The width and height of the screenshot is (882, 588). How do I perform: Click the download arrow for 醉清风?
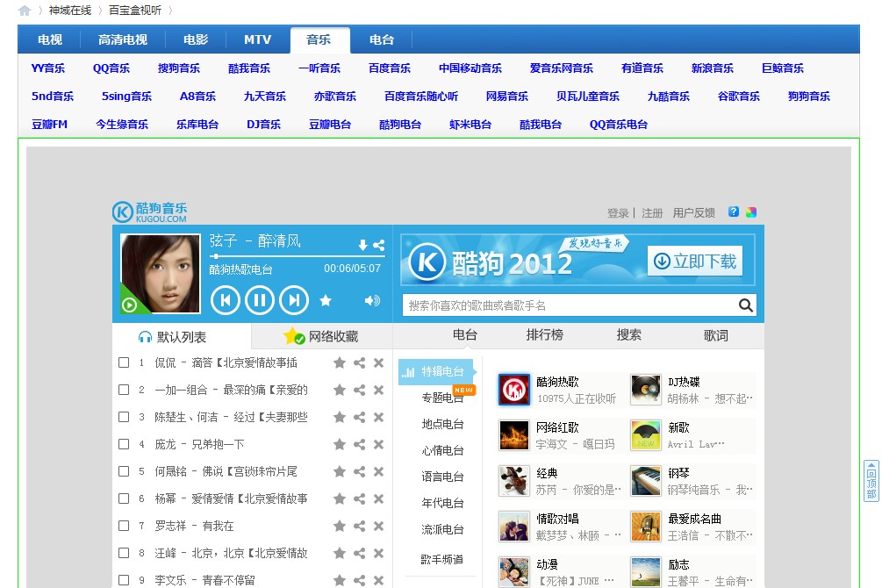[x=362, y=244]
